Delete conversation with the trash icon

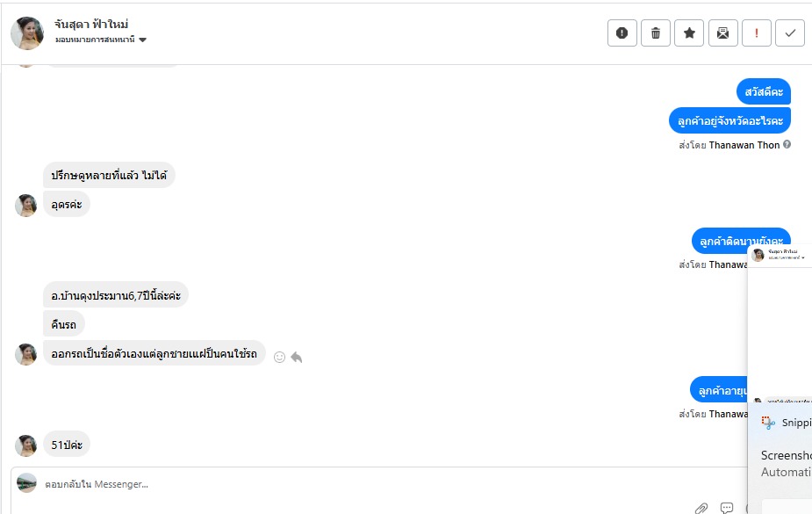click(656, 33)
